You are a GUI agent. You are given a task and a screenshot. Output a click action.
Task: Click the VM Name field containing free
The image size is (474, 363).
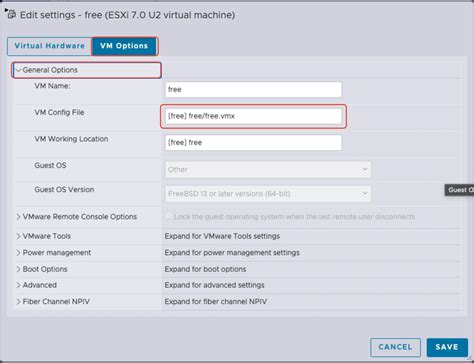click(x=253, y=90)
